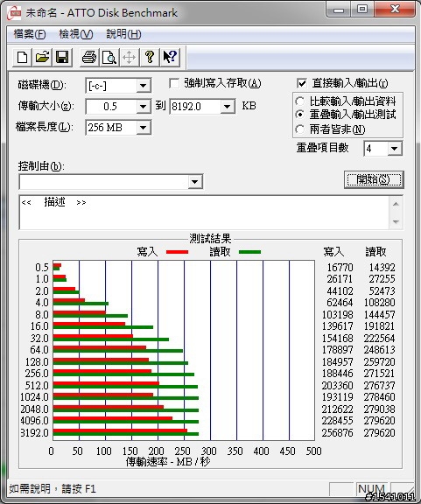Click description box scroll up arrow
421x504 pixels.
pos(396,204)
